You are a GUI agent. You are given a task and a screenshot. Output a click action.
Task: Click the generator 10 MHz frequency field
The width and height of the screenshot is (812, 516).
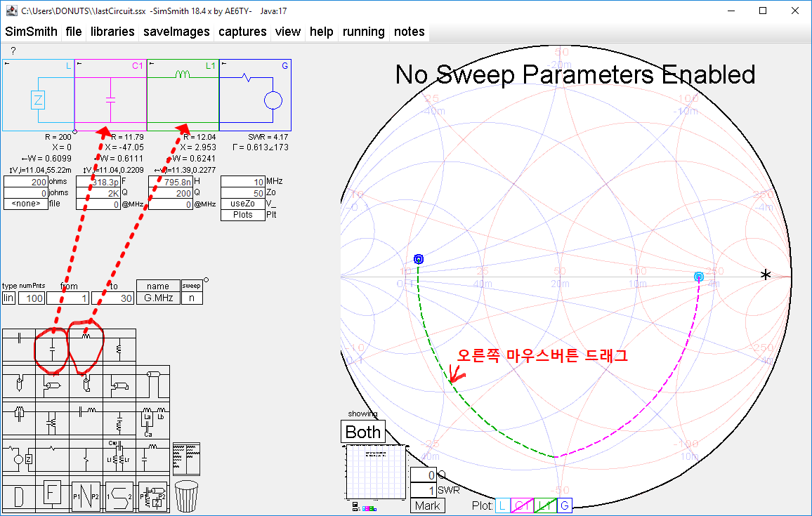click(x=243, y=182)
